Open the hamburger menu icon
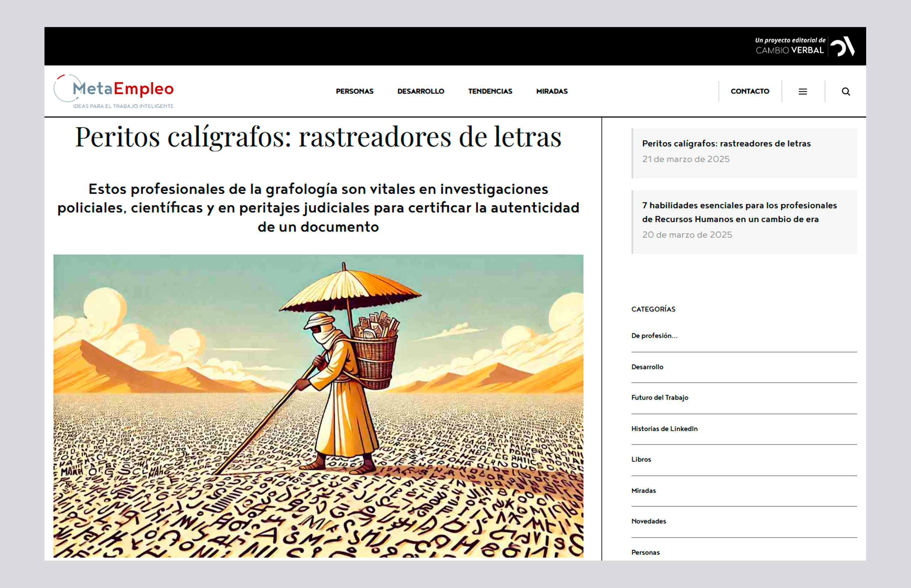The height and width of the screenshot is (588, 911). [x=802, y=91]
